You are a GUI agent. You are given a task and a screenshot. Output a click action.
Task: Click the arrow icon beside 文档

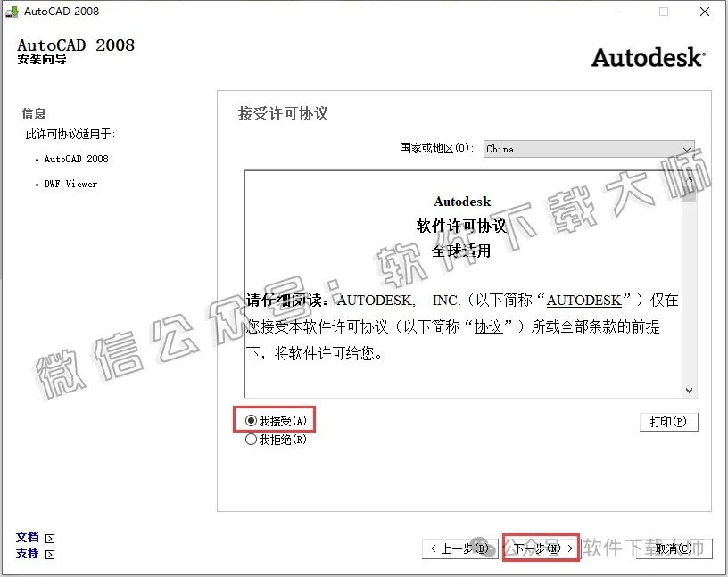pos(49,538)
